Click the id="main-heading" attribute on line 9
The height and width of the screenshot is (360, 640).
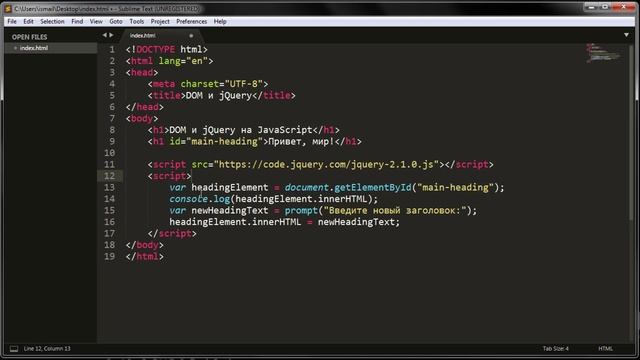pos(216,141)
